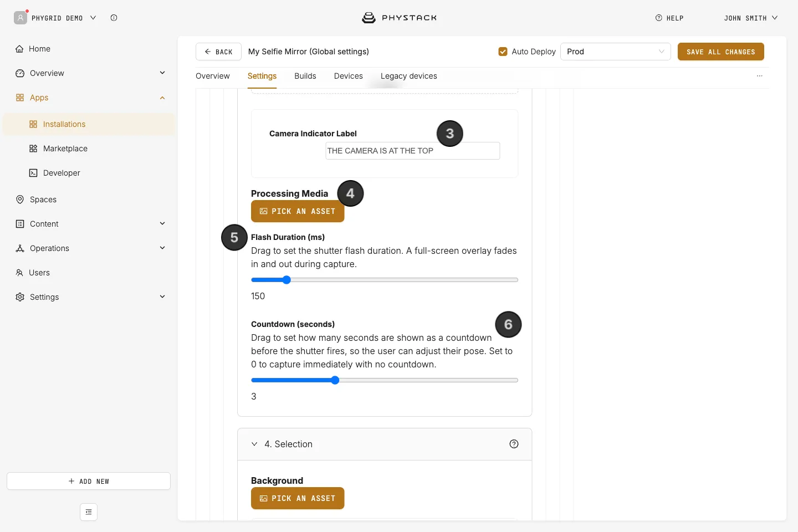Expand the Operations sidebar chevron
This screenshot has height=532, width=798.
(x=162, y=248)
